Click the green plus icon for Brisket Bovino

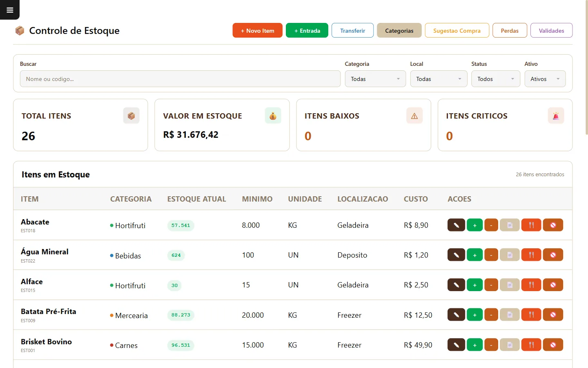(x=474, y=345)
